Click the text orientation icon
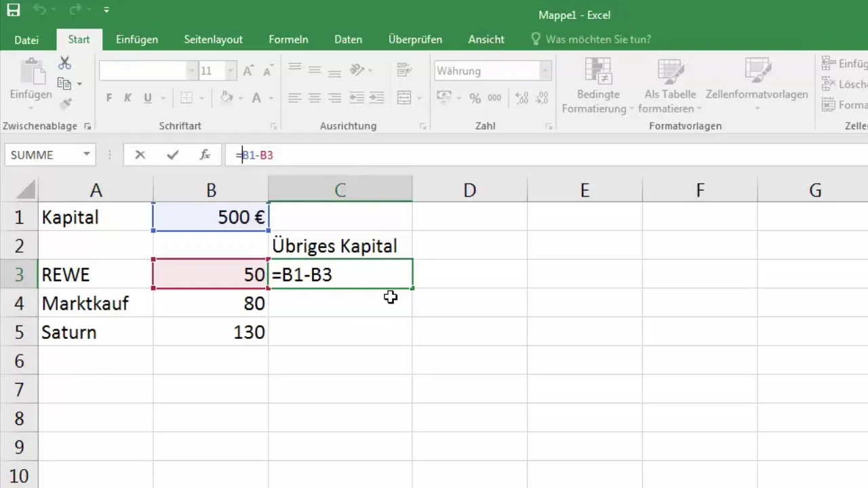Viewport: 868px width, 488px height. (357, 69)
